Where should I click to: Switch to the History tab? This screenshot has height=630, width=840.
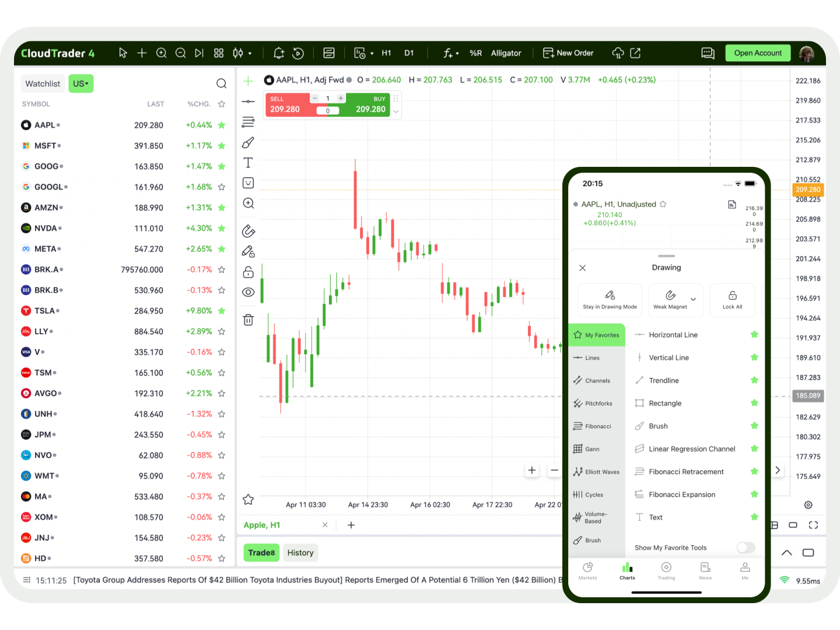point(300,552)
